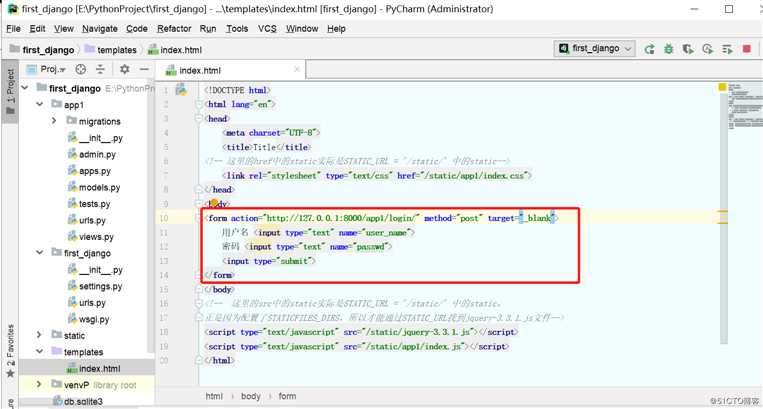763x409 pixels.
Task: Open the Tools menu
Action: [237, 29]
